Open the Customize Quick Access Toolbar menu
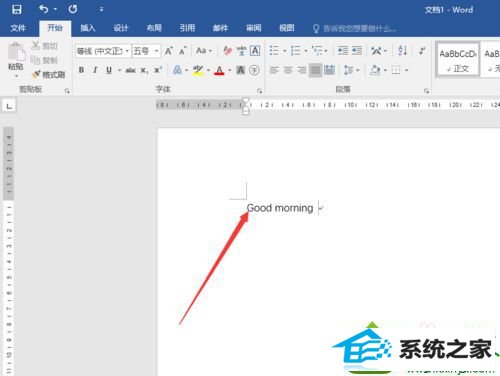 pos(101,9)
